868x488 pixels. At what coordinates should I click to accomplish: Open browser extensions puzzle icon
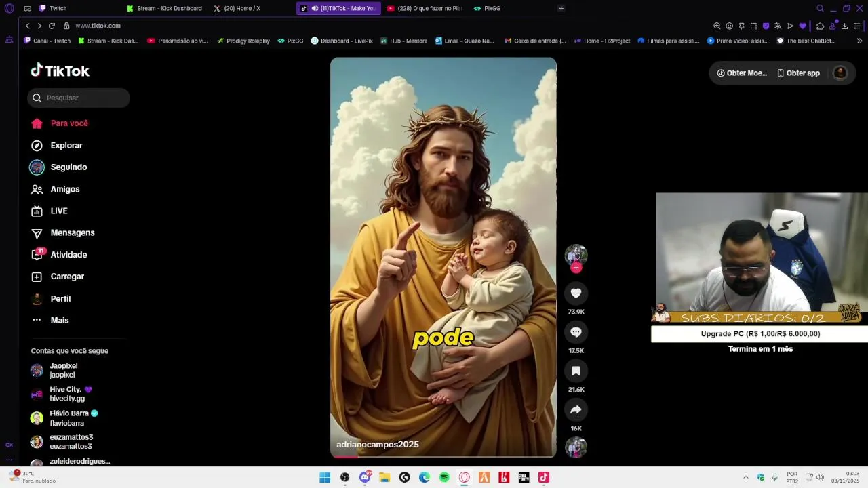pos(820,26)
